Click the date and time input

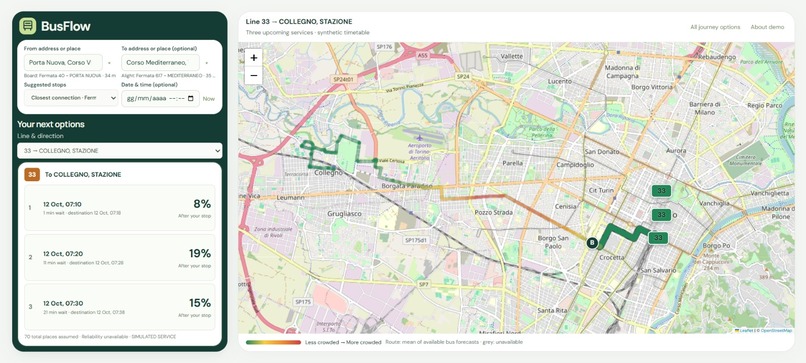point(160,99)
